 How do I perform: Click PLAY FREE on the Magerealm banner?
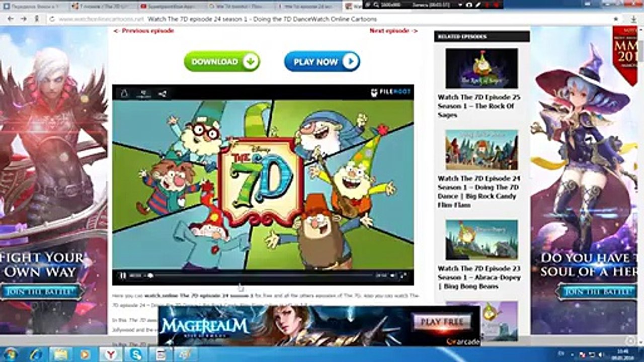pos(442,322)
